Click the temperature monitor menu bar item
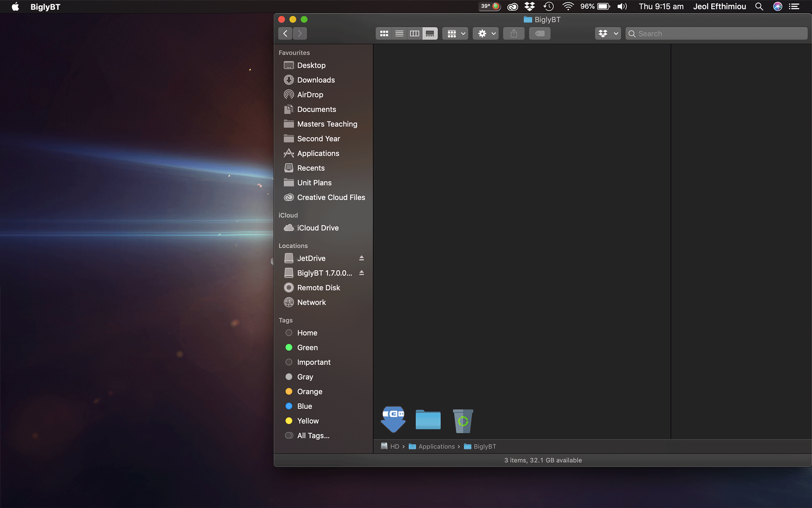 pos(490,6)
